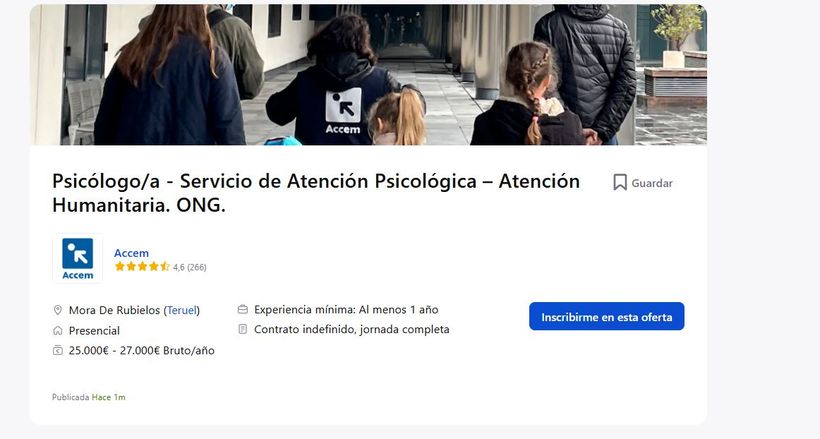This screenshot has width=820, height=439.
Task: Open the Accem company link
Action: pos(131,253)
